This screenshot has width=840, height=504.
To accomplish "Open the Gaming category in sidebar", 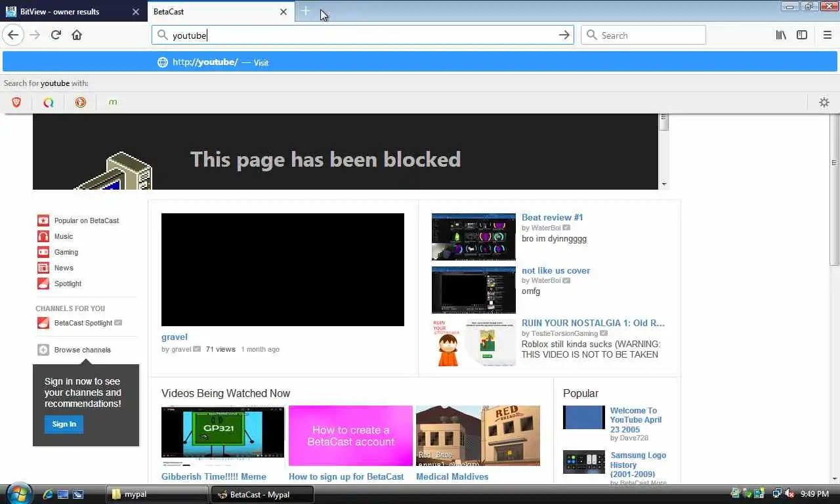I will click(x=66, y=252).
